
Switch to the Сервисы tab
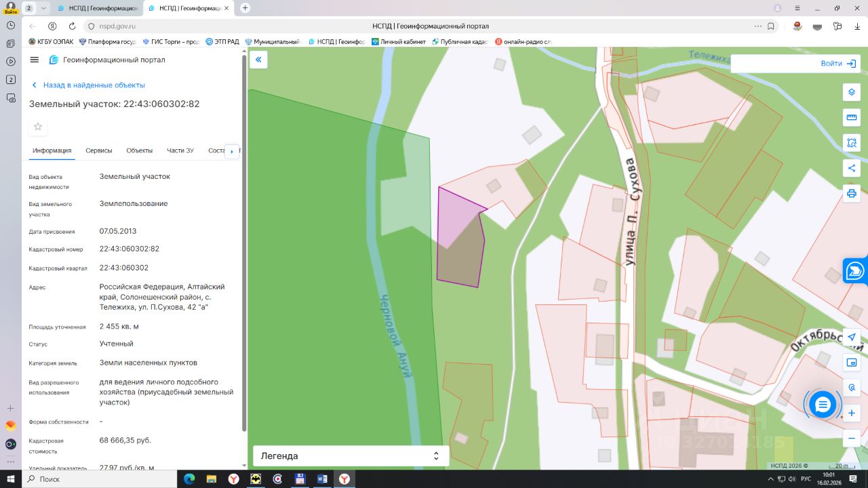99,150
